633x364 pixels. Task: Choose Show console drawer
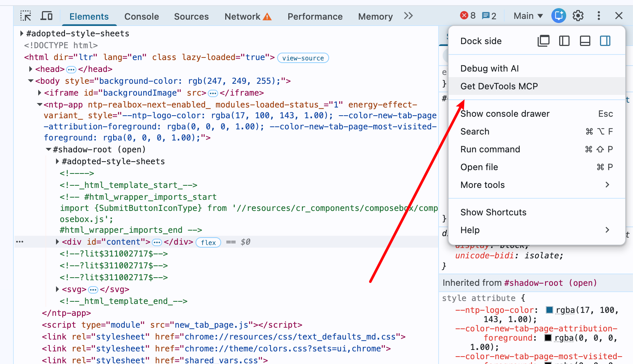coord(537,114)
